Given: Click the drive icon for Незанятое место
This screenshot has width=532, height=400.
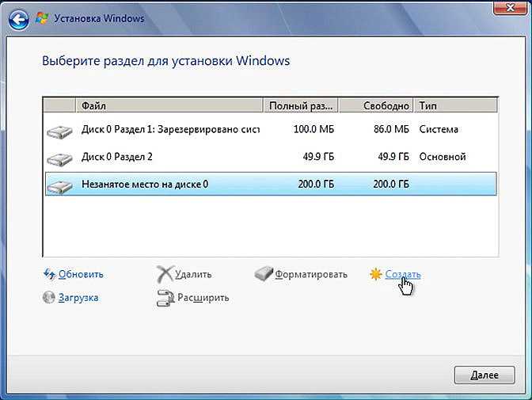Looking at the screenshot, I should [x=59, y=186].
